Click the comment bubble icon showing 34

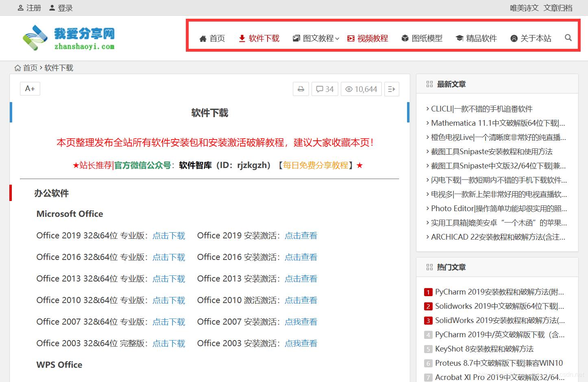324,89
